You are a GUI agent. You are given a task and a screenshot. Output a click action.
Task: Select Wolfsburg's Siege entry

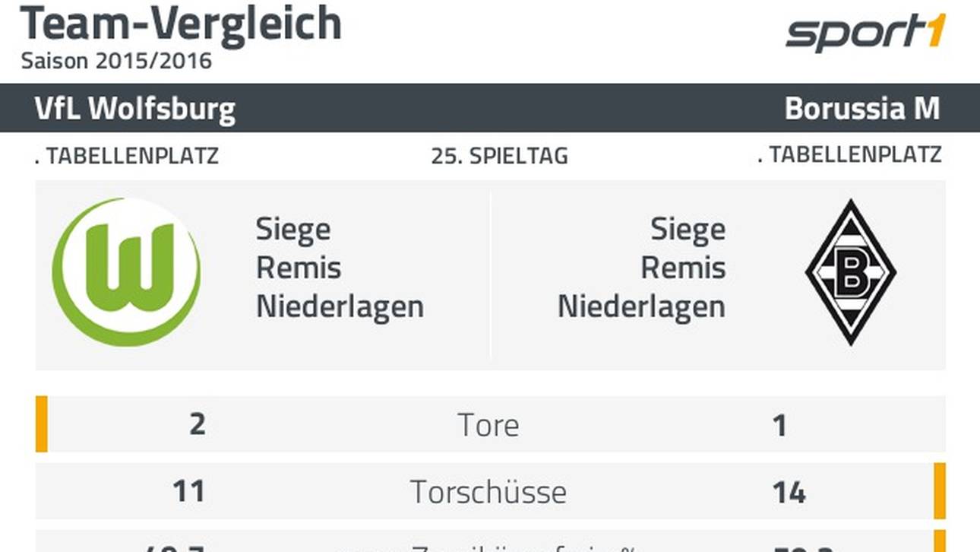pyautogui.click(x=293, y=230)
